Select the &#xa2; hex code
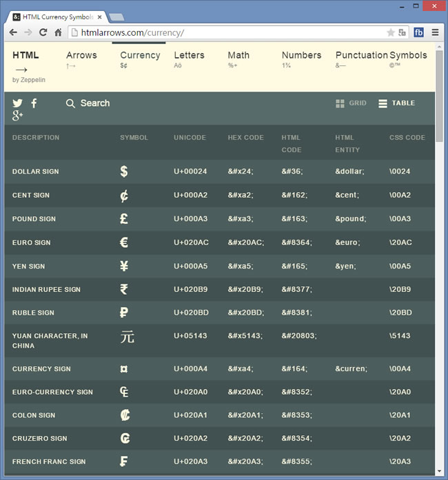448x480 pixels. pyautogui.click(x=241, y=195)
